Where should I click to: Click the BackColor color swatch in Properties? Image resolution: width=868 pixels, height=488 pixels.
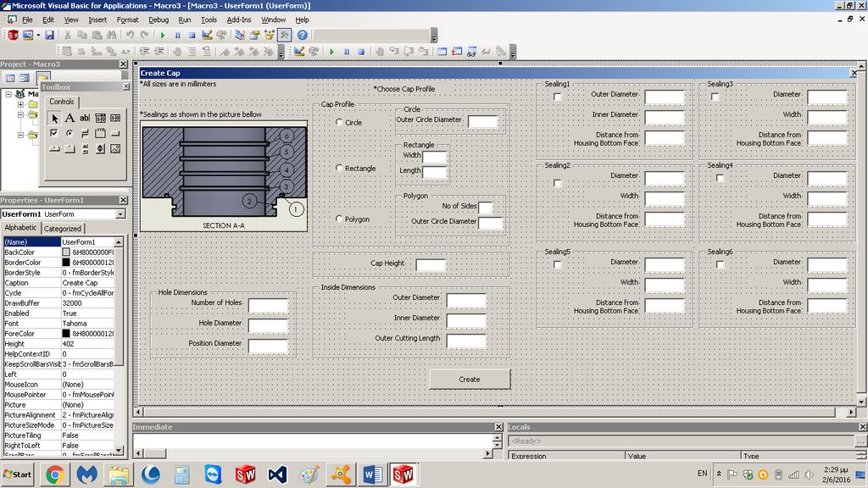pyautogui.click(x=66, y=252)
